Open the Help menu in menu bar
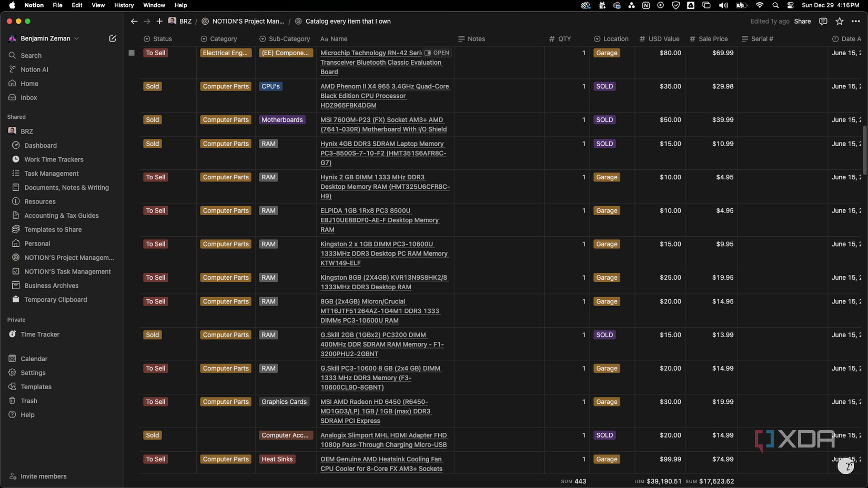Image resolution: width=868 pixels, height=488 pixels. point(180,5)
